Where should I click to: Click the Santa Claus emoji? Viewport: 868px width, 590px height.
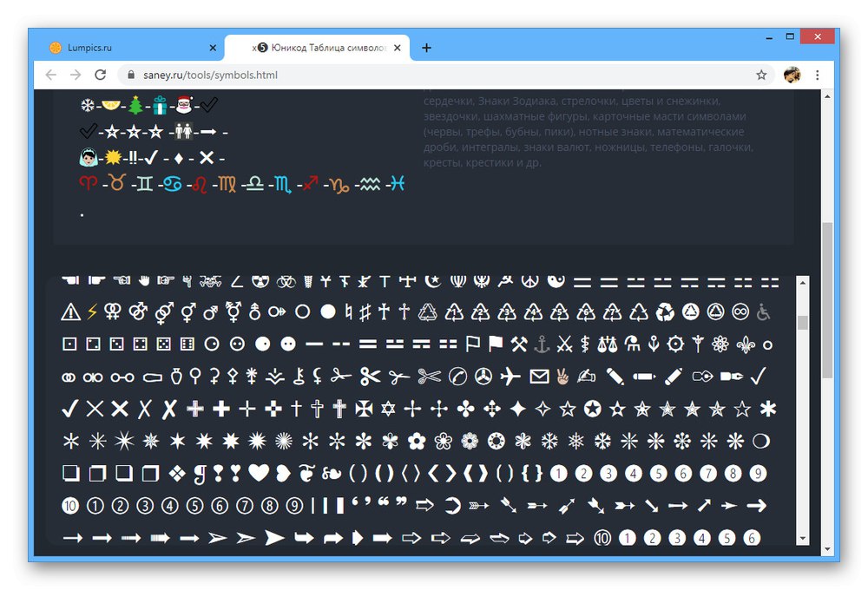click(x=183, y=105)
